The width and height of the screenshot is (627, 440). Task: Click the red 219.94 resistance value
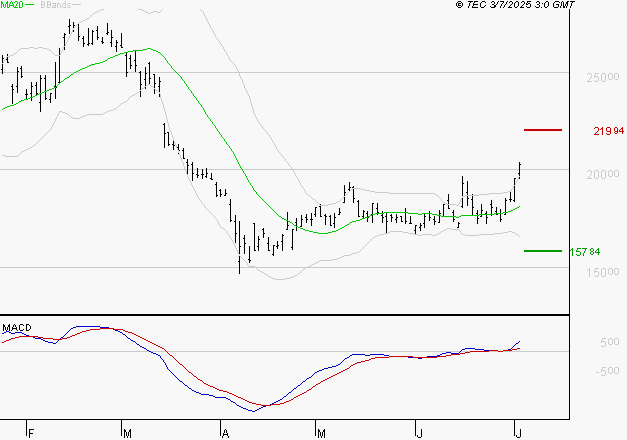(609, 131)
